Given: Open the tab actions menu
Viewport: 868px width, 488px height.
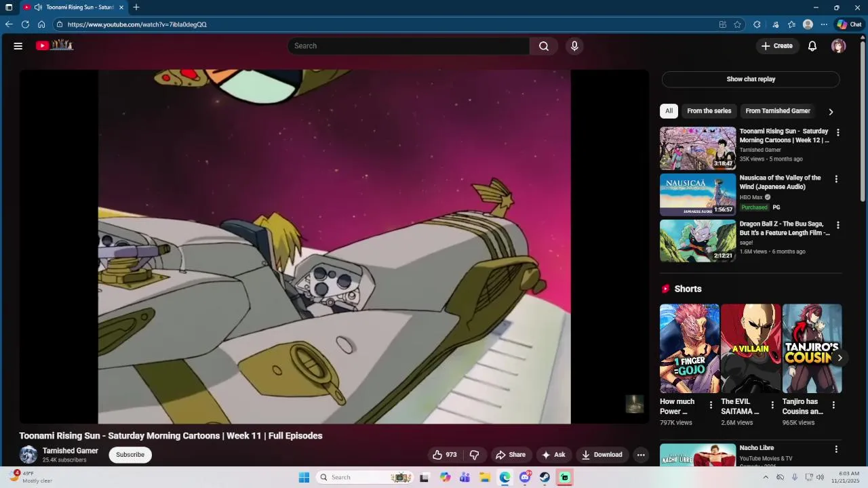Looking at the screenshot, I should (x=9, y=7).
